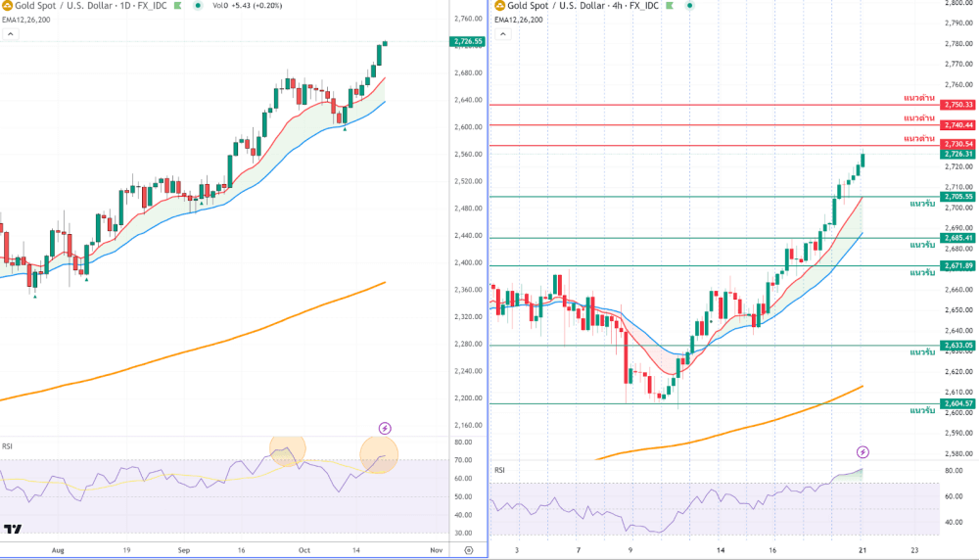Click the 2,730.54 red resistance price label

(x=957, y=144)
